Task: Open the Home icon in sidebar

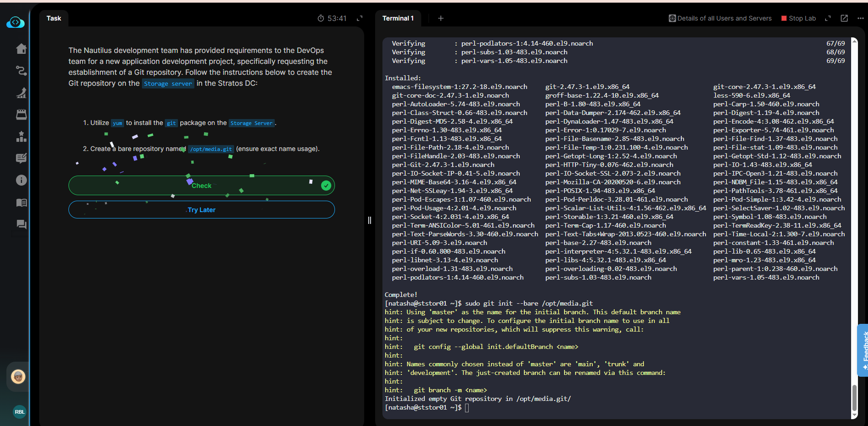Action: [x=21, y=49]
